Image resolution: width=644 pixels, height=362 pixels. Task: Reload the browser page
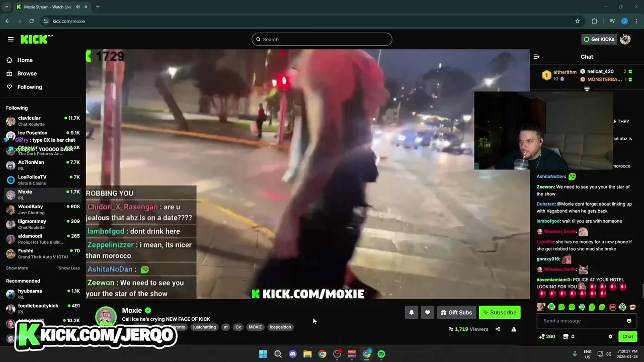pyautogui.click(x=31, y=21)
